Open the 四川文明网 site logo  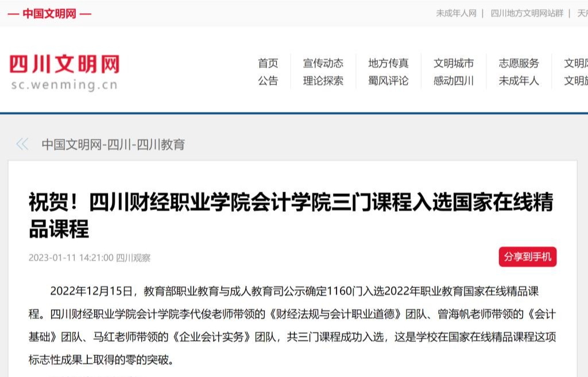pyautogui.click(x=65, y=69)
